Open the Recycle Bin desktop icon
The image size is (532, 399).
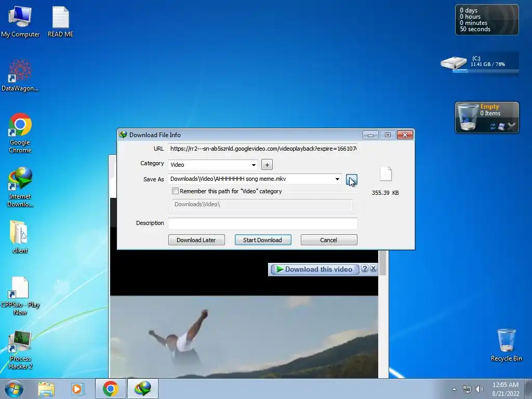tap(506, 345)
